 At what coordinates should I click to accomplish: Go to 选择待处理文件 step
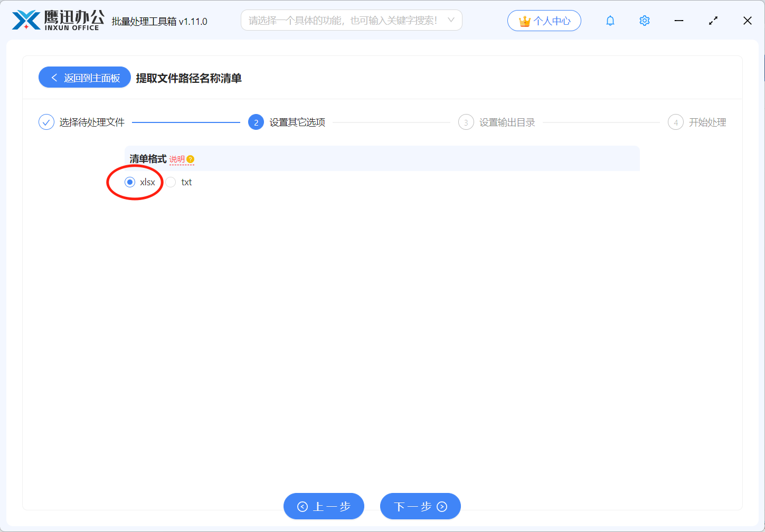(x=92, y=122)
